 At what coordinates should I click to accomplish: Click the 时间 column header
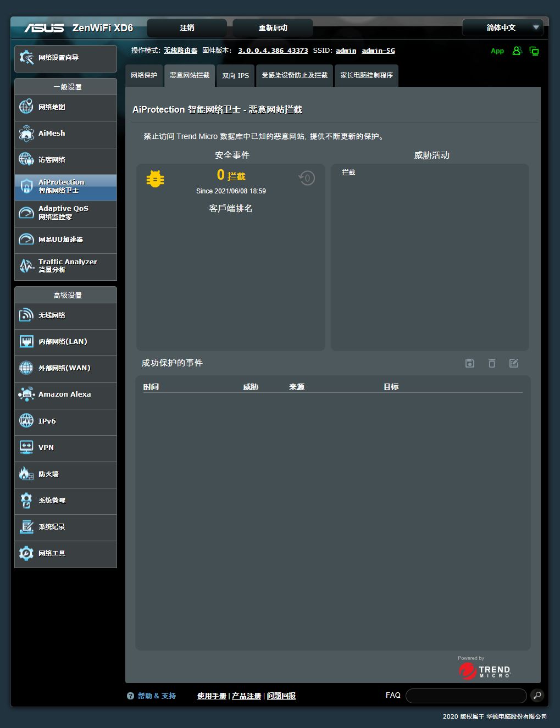151,387
